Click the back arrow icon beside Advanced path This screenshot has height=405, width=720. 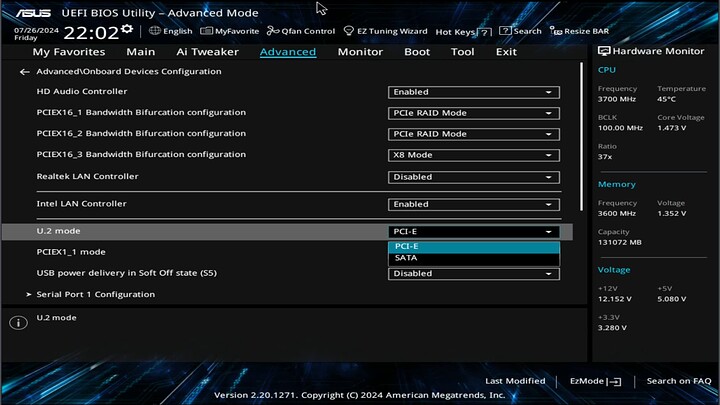point(24,72)
